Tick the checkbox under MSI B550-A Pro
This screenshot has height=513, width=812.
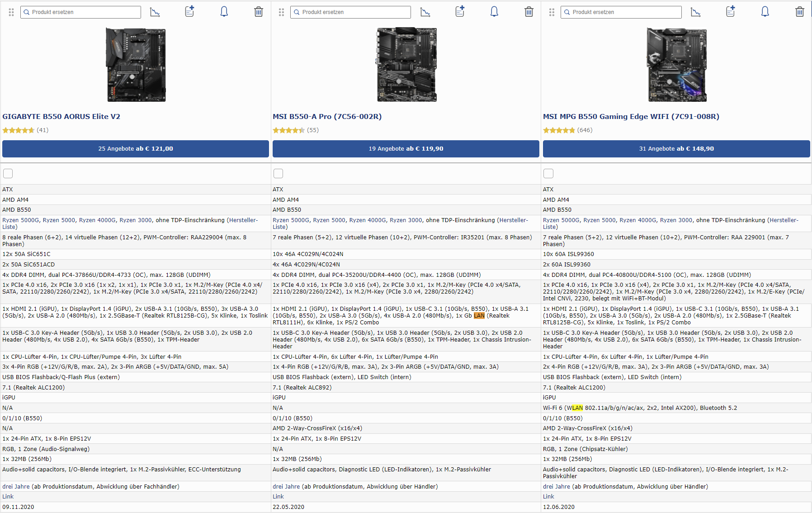(x=279, y=173)
